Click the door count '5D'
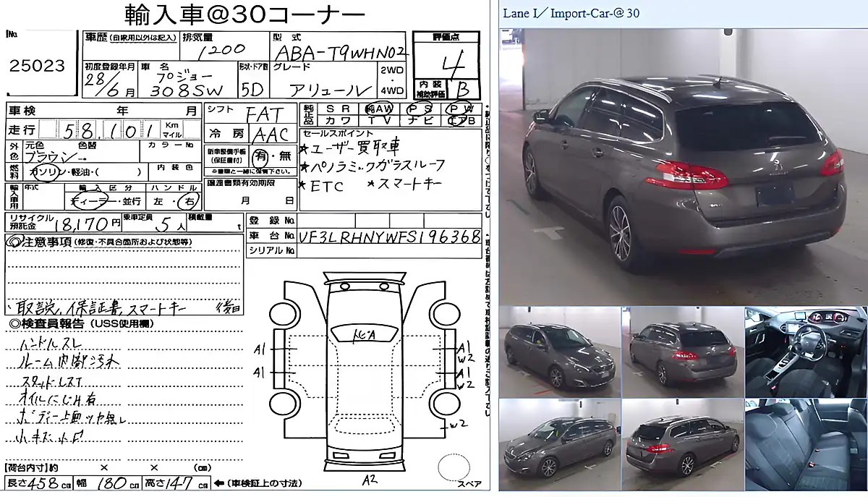This screenshot has height=497, width=868. [x=252, y=90]
